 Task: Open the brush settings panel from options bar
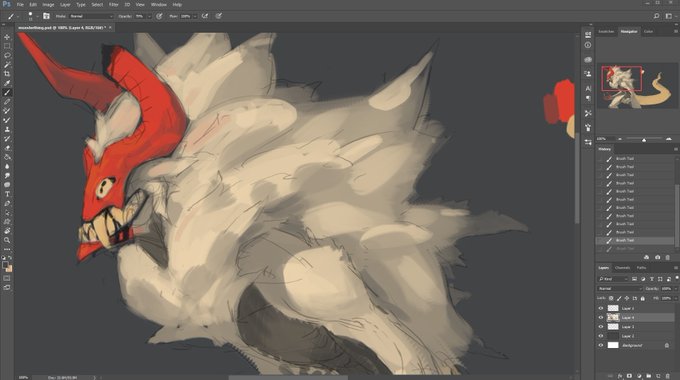tap(46, 16)
